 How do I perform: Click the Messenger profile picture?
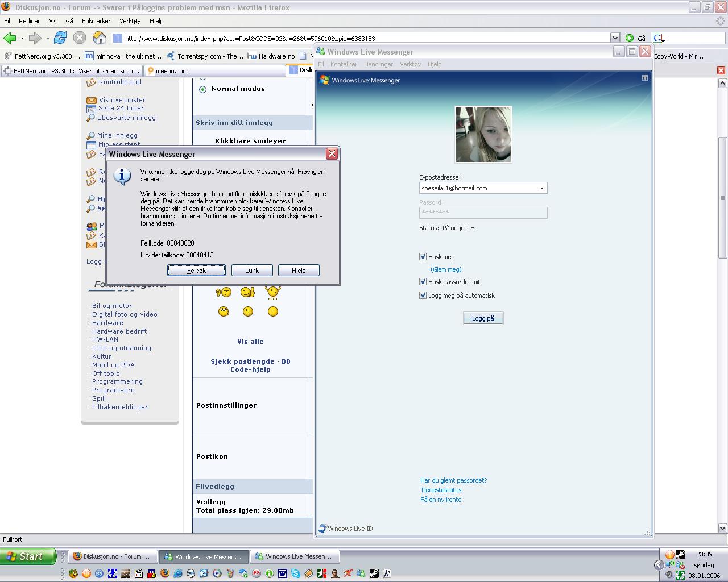[483, 134]
